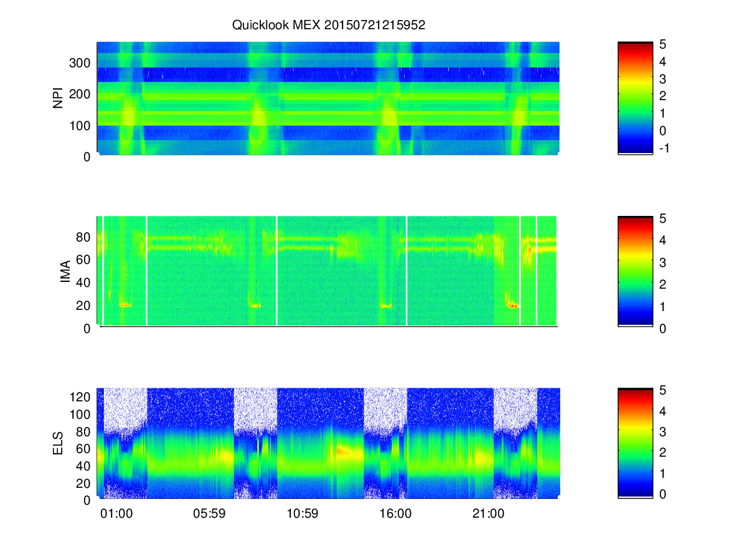Image resolution: width=747 pixels, height=560 pixels.
Task: Click the IMA spectrogram plot
Action: [x=328, y=271]
